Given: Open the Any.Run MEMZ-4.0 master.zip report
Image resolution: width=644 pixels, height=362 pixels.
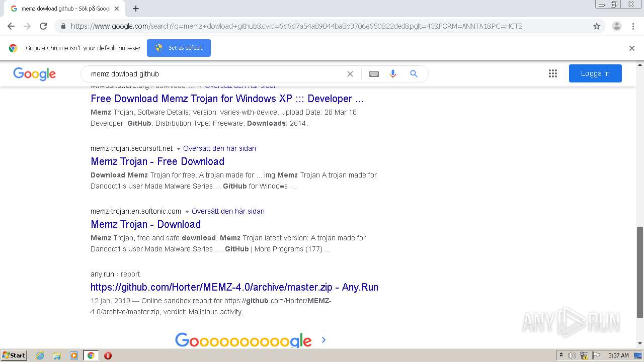Looking at the screenshot, I should 234,287.
